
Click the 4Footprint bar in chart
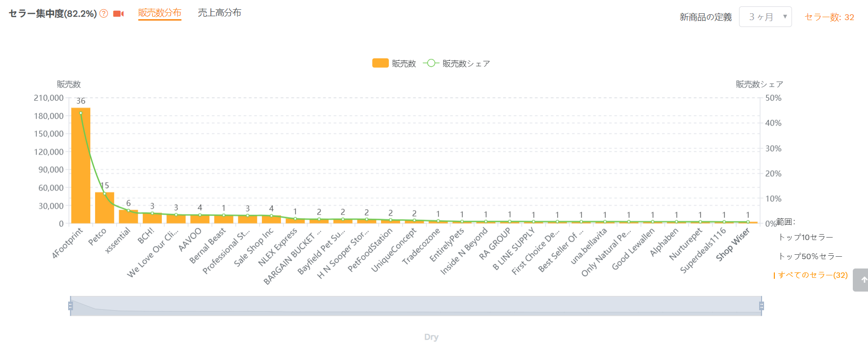tap(81, 165)
